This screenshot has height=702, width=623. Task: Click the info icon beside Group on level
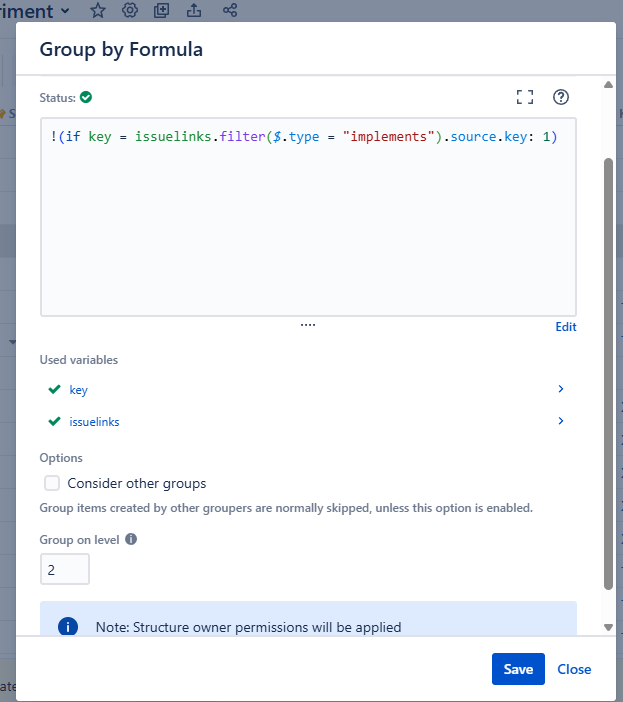point(131,539)
